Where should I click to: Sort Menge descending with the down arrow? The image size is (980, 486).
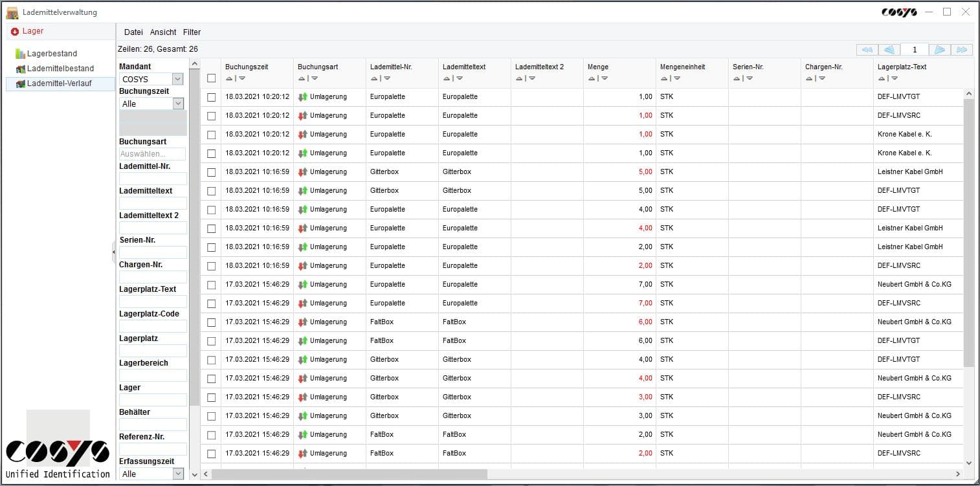(605, 78)
